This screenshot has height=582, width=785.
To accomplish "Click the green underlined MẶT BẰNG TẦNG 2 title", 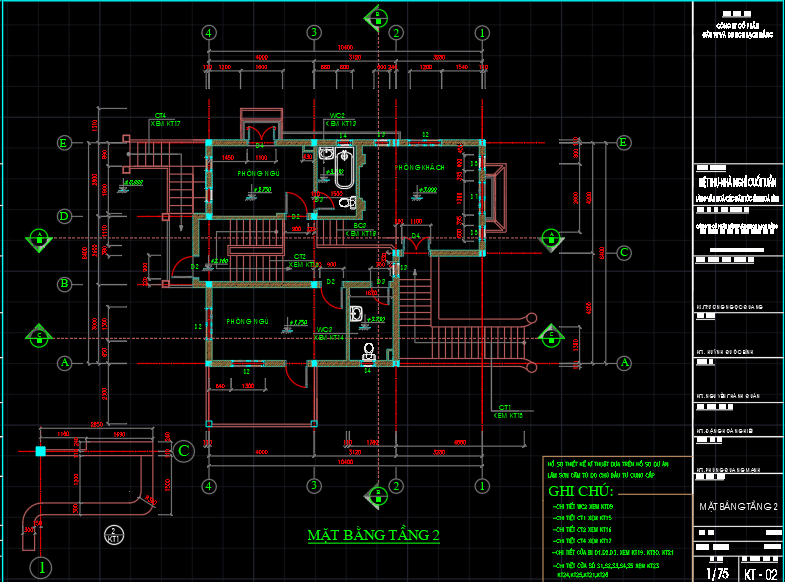I will point(373,537).
